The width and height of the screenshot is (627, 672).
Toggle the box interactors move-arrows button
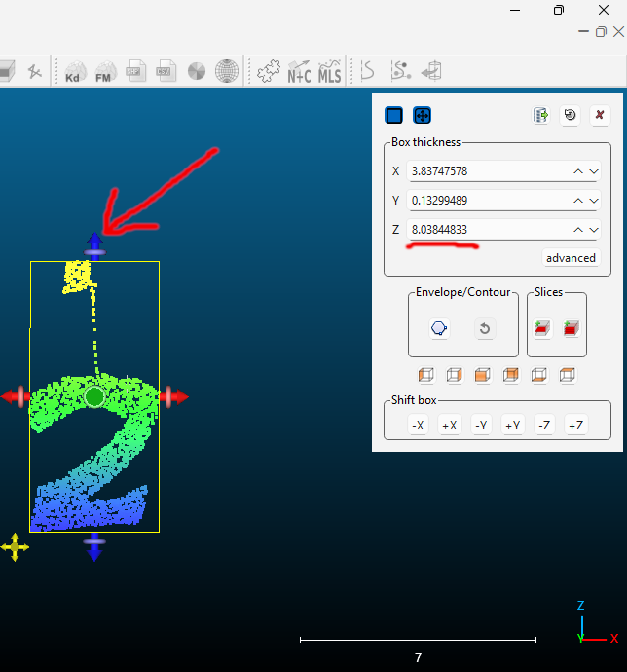click(x=422, y=115)
